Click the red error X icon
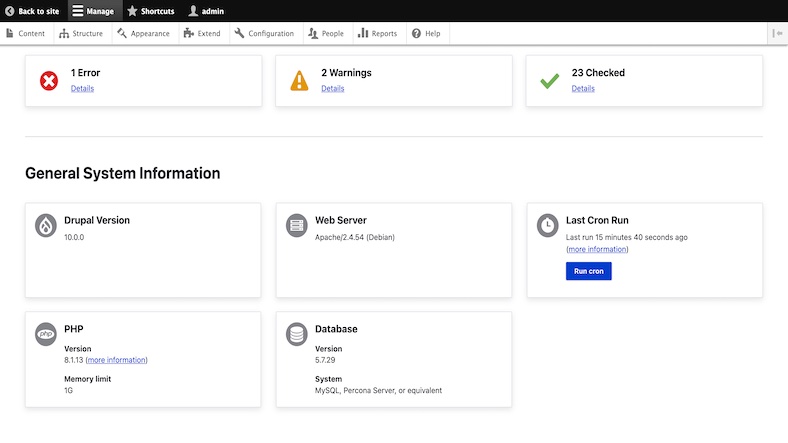 click(x=49, y=80)
